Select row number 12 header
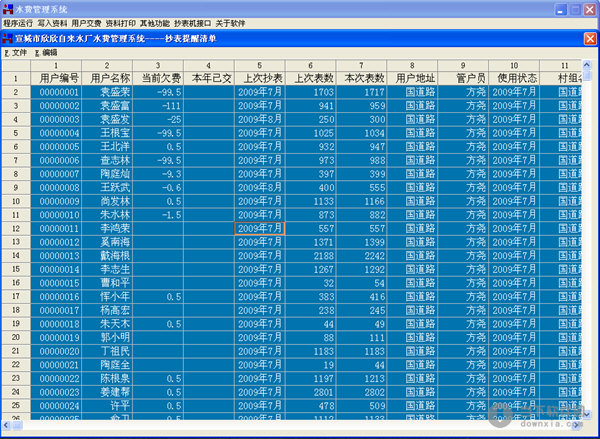 [16, 228]
